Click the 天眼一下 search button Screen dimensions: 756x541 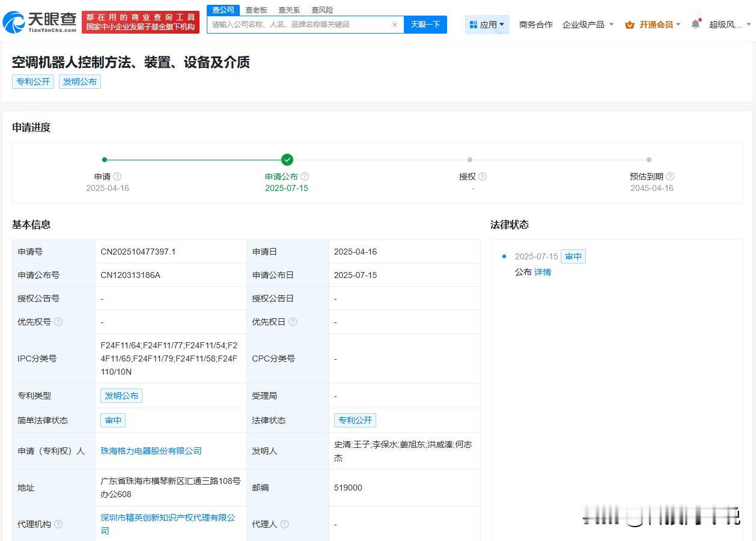[x=425, y=25]
